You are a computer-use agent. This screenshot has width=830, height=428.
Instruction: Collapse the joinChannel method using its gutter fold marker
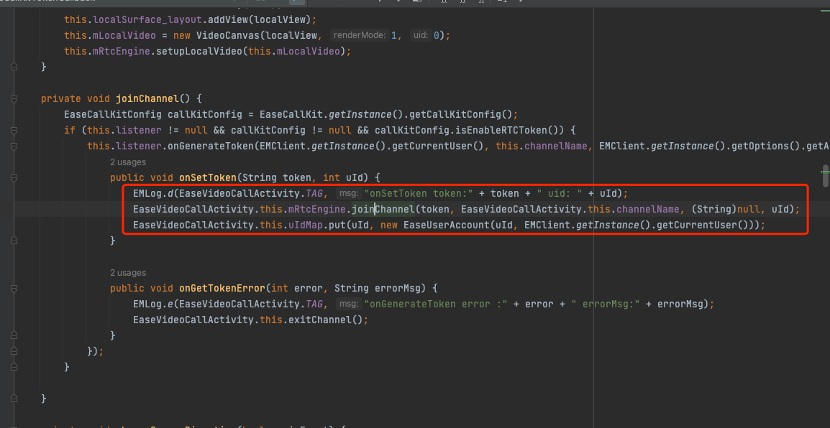[14, 98]
